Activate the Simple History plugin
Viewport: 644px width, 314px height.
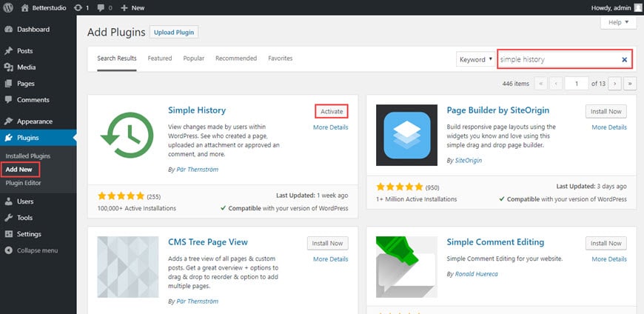point(332,111)
